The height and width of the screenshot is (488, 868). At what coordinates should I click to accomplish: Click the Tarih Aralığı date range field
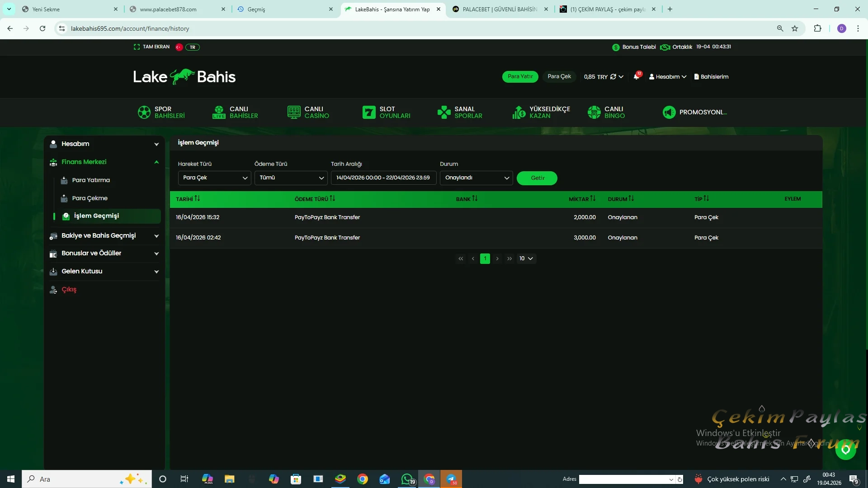pyautogui.click(x=383, y=178)
